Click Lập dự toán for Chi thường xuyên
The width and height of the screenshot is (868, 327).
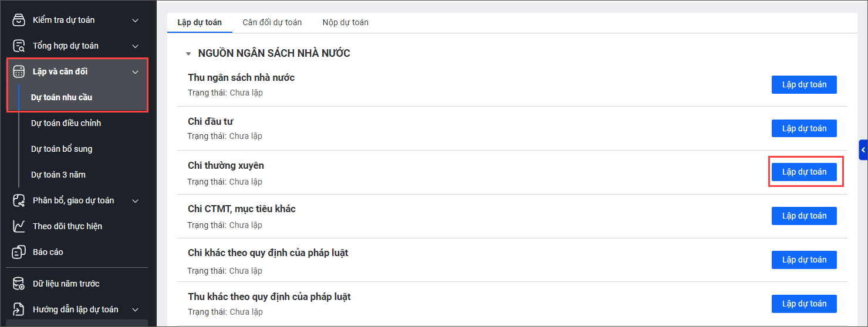pyautogui.click(x=803, y=172)
